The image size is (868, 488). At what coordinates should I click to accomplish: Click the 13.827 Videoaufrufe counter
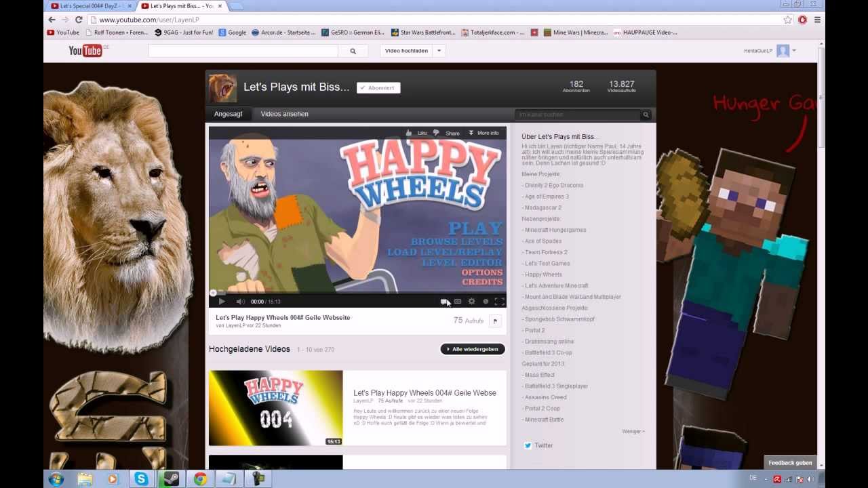621,86
